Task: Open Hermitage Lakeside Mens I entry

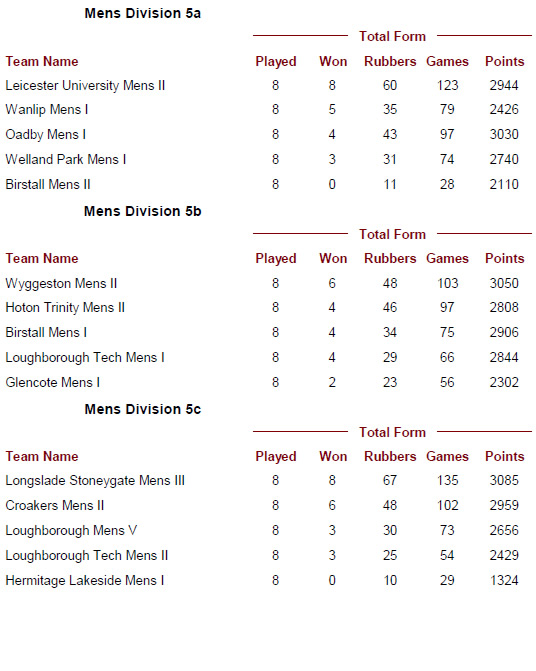Action: tap(85, 581)
